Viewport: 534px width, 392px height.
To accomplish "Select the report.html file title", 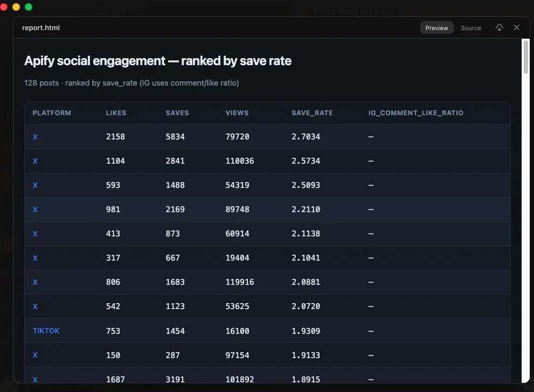I will point(41,28).
